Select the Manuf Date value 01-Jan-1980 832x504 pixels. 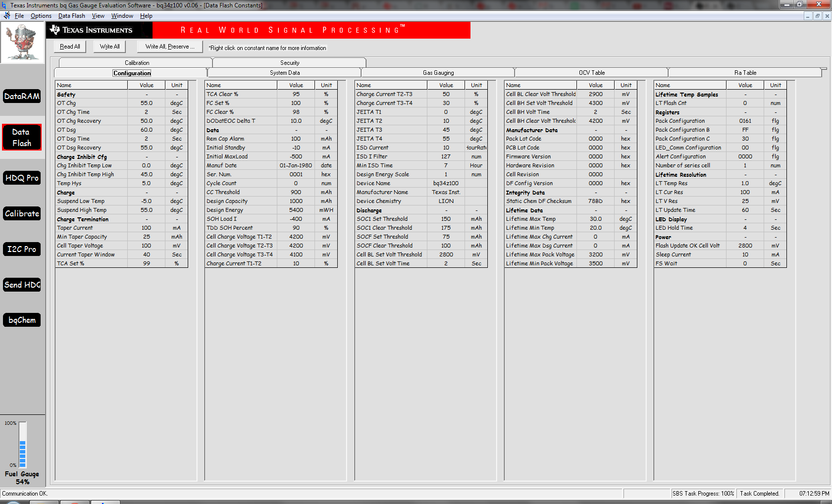pos(296,165)
